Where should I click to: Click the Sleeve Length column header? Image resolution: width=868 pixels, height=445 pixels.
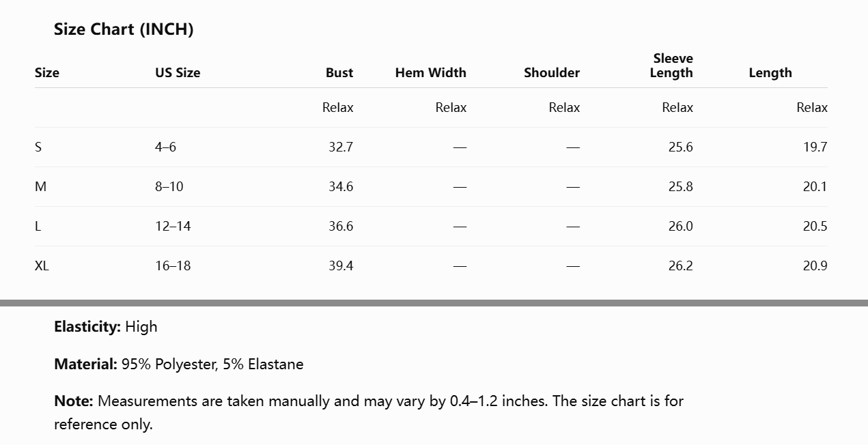671,66
